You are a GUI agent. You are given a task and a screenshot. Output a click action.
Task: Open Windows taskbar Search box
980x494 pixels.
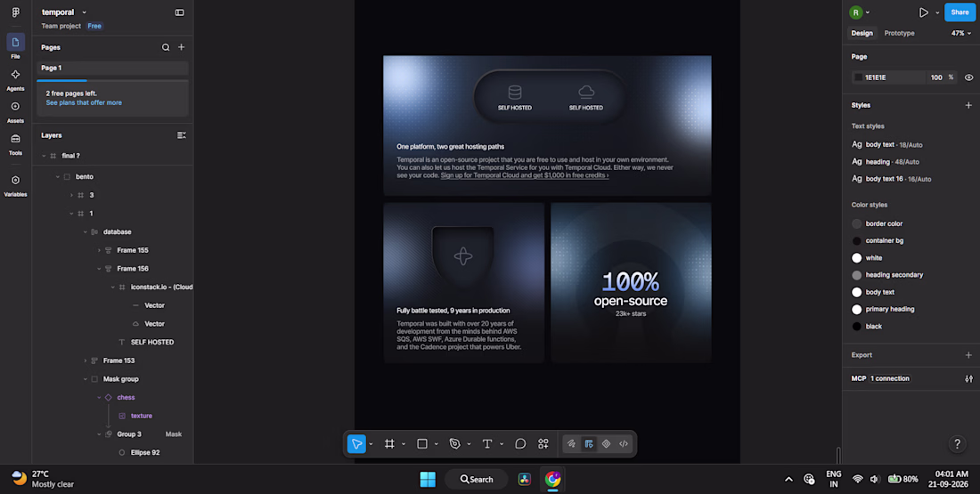coord(477,479)
